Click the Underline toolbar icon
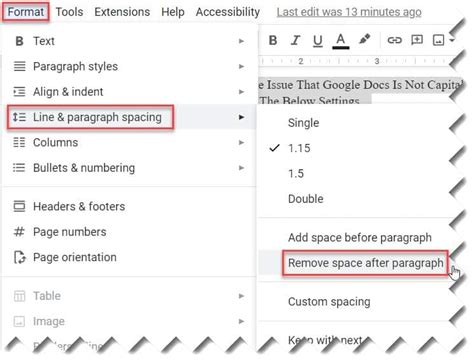The image size is (474, 362). 318,41
